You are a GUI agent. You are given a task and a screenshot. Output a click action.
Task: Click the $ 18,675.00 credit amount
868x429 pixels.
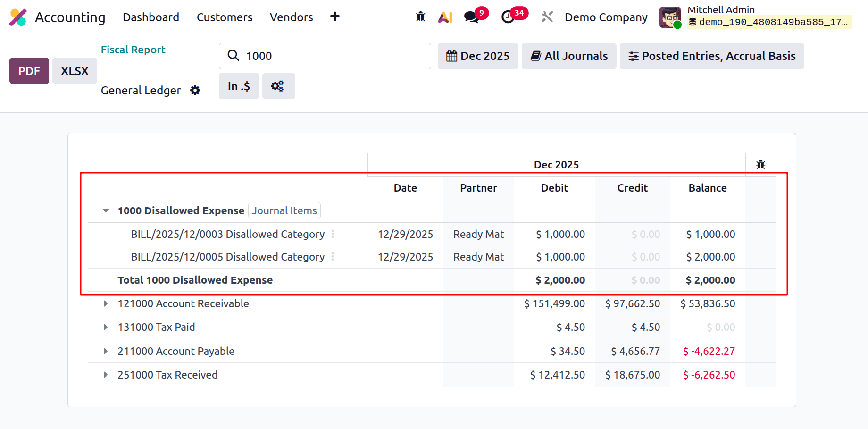click(x=633, y=375)
